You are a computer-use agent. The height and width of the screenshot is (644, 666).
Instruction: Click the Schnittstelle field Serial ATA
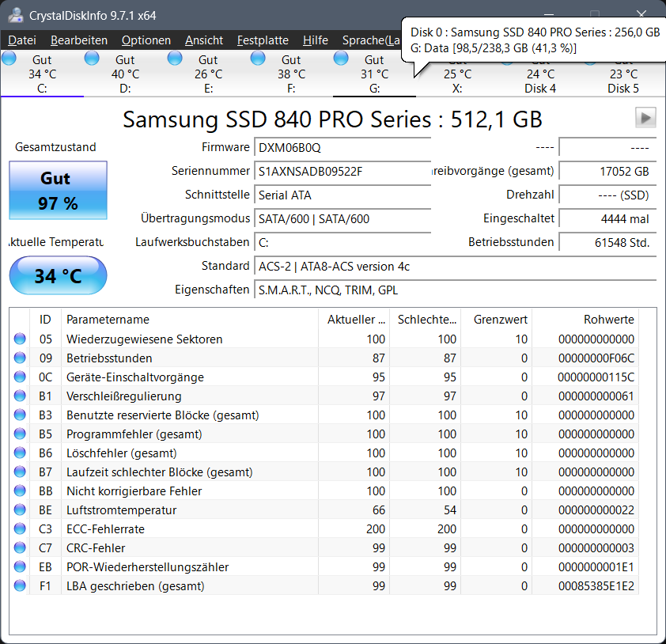(342, 195)
